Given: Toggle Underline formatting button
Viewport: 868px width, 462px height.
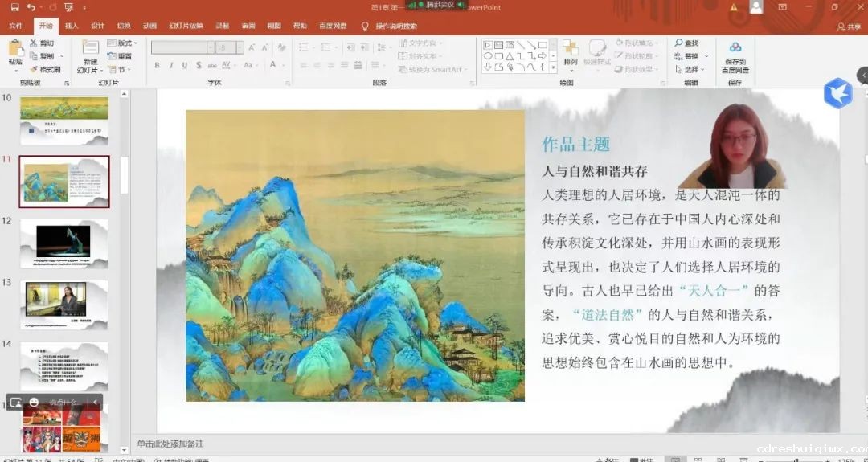Looking at the screenshot, I should coord(184,65).
